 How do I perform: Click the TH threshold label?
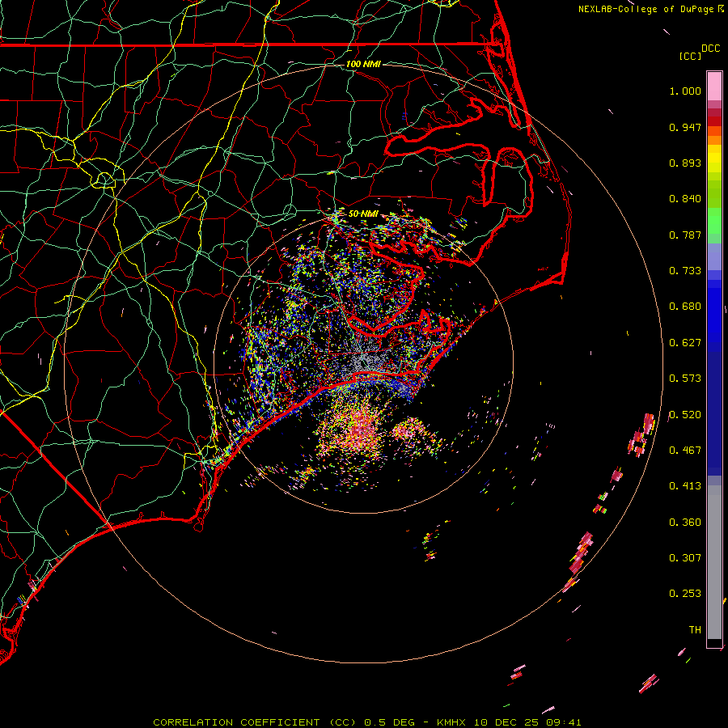pyautogui.click(x=695, y=630)
